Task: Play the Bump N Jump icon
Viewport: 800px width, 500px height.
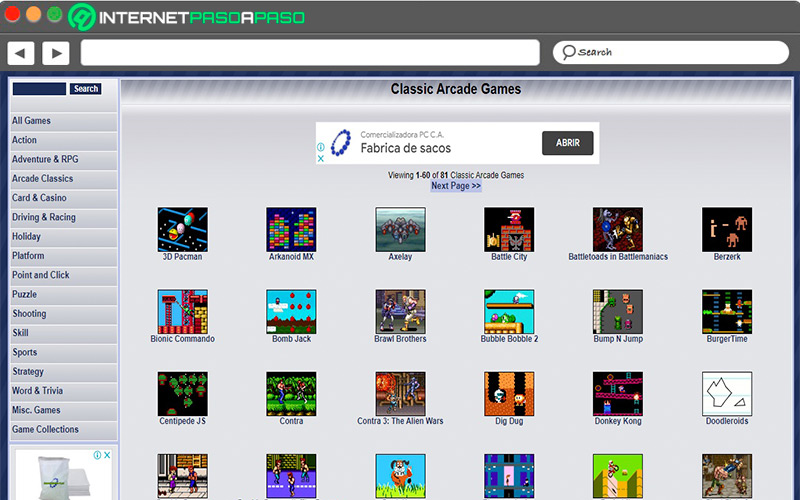Action: point(618,312)
